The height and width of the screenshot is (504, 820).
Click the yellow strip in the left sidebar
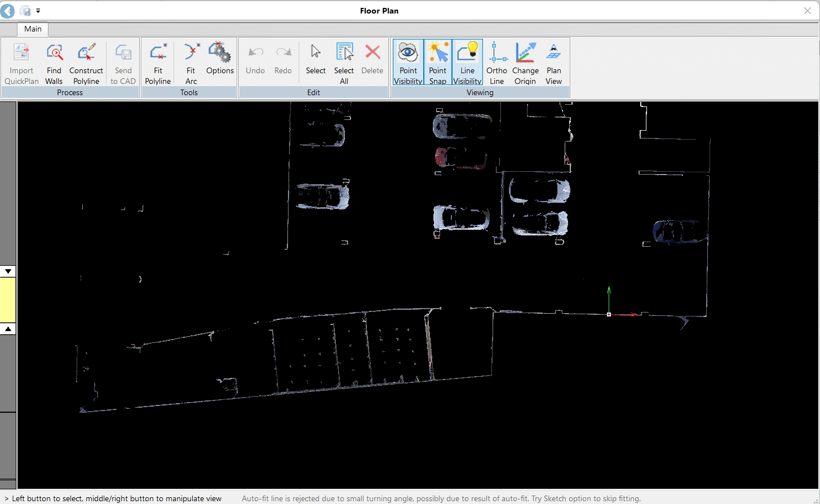click(x=8, y=300)
